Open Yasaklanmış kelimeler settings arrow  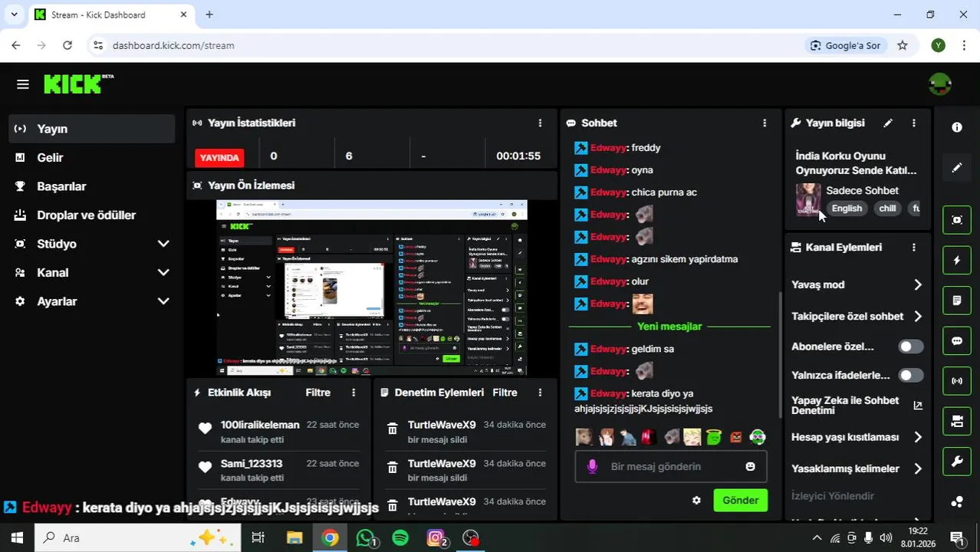pos(918,468)
